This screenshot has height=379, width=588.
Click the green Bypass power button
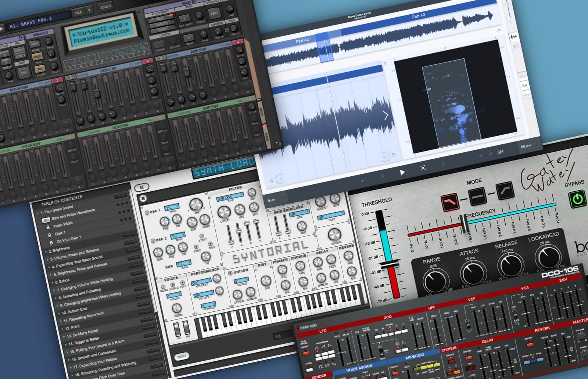(577, 199)
